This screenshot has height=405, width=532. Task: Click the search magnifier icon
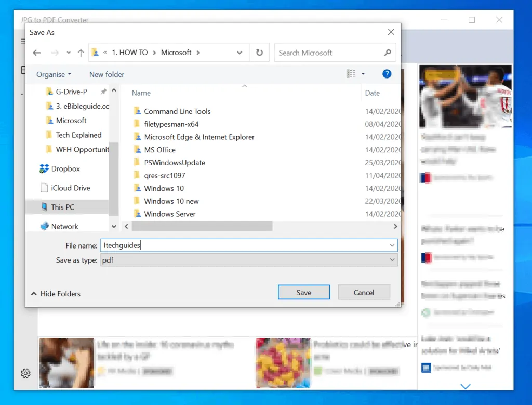(387, 53)
